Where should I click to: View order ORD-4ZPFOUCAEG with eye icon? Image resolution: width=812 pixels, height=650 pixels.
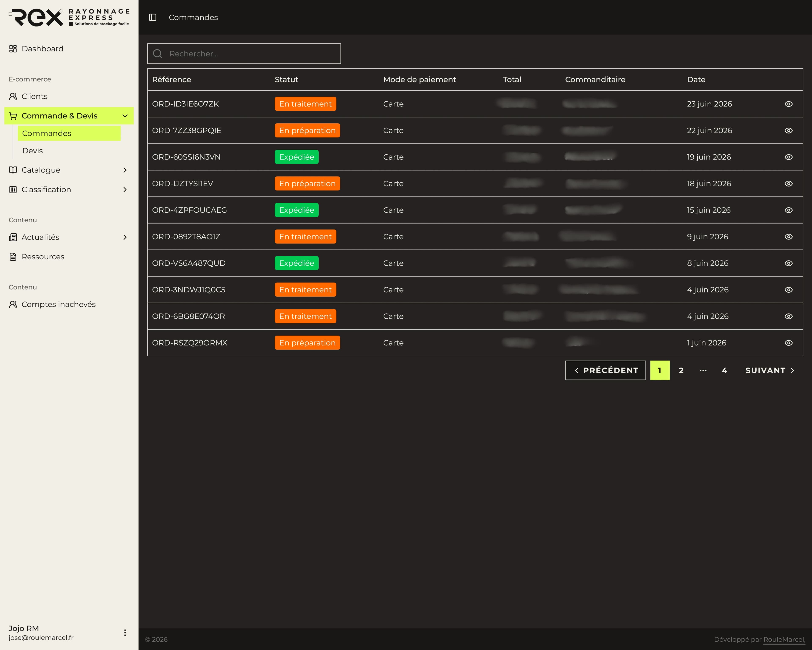(x=789, y=210)
